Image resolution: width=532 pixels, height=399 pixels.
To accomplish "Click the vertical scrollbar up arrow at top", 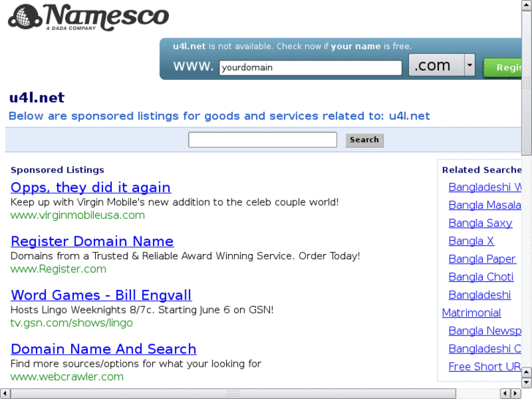I will (x=527, y=4).
